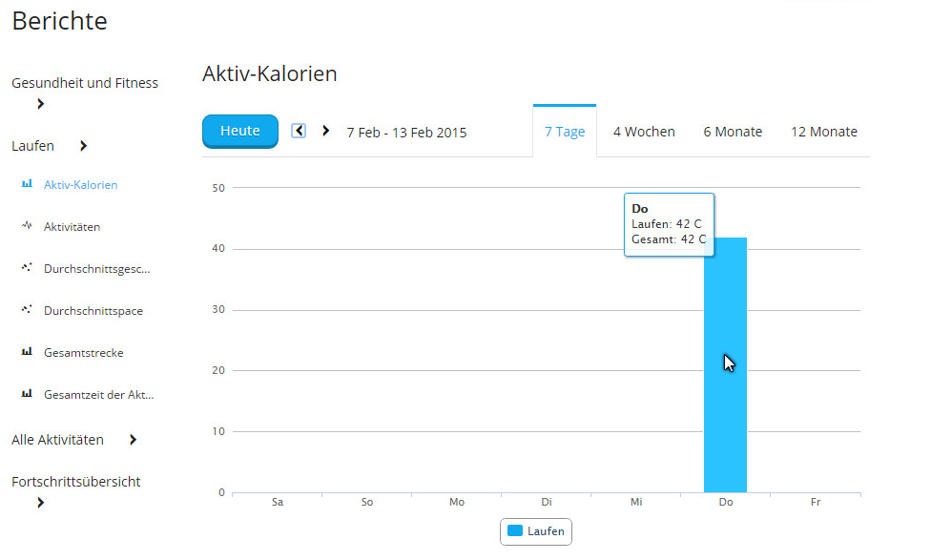Viewport: 931px width, 560px height.
Task: Expand the Gesundheit und Fitness section
Action: tap(40, 104)
